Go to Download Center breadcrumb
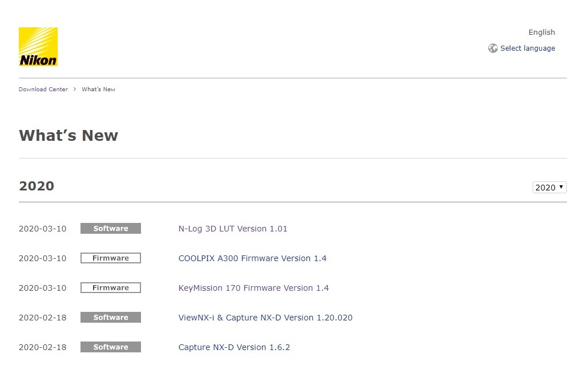 43,89
